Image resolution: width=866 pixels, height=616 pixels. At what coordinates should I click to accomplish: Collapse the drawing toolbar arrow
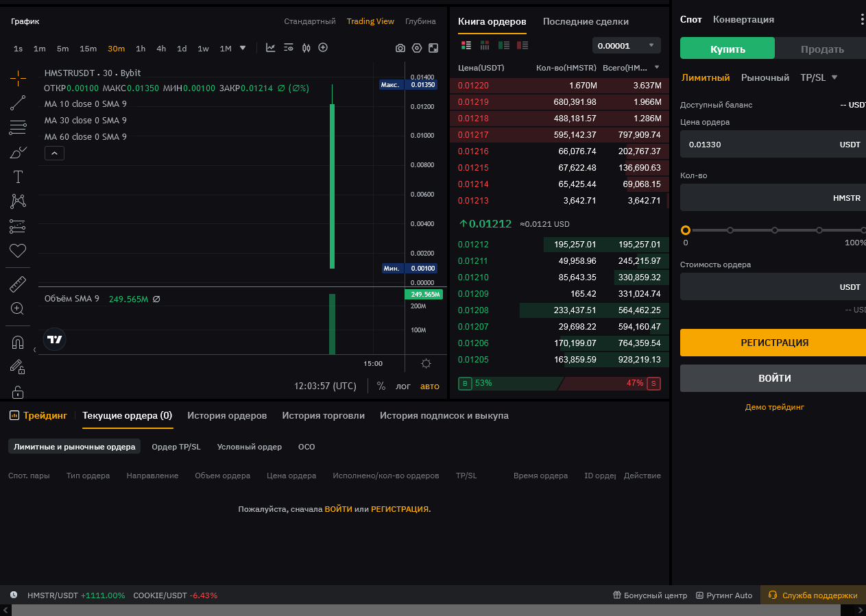pos(35,349)
